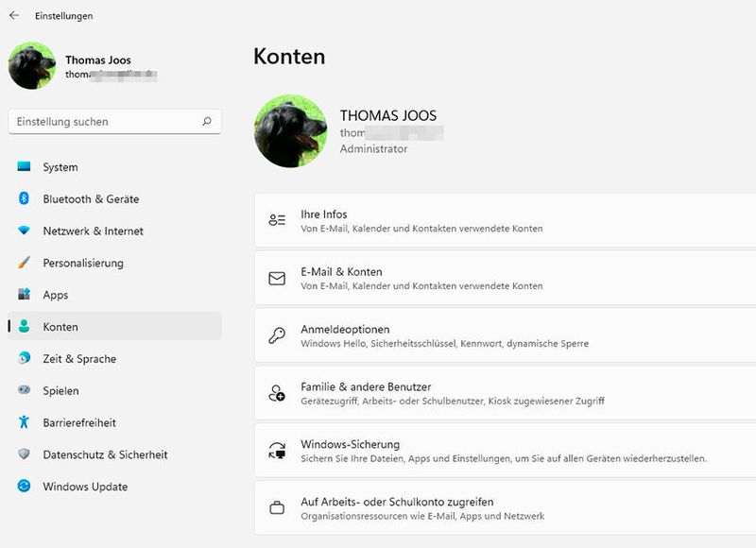756x548 pixels.
Task: Click the Einstellung suchen search field
Action: tap(114, 122)
